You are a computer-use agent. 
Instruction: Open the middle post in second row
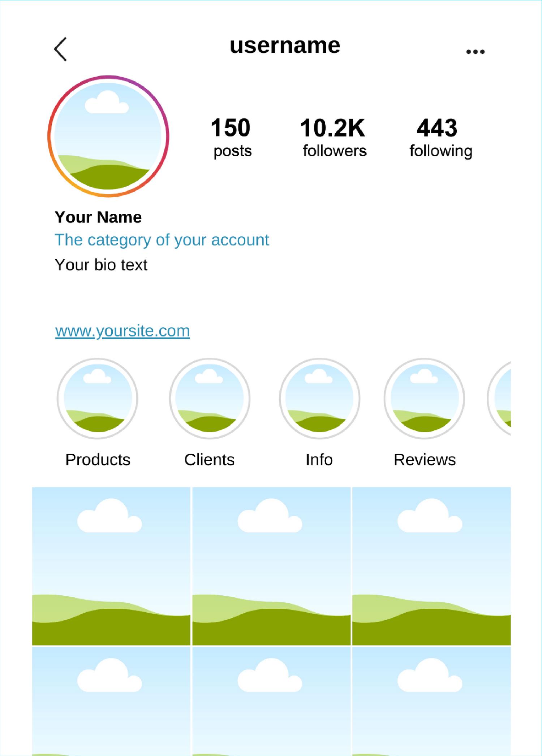271,700
